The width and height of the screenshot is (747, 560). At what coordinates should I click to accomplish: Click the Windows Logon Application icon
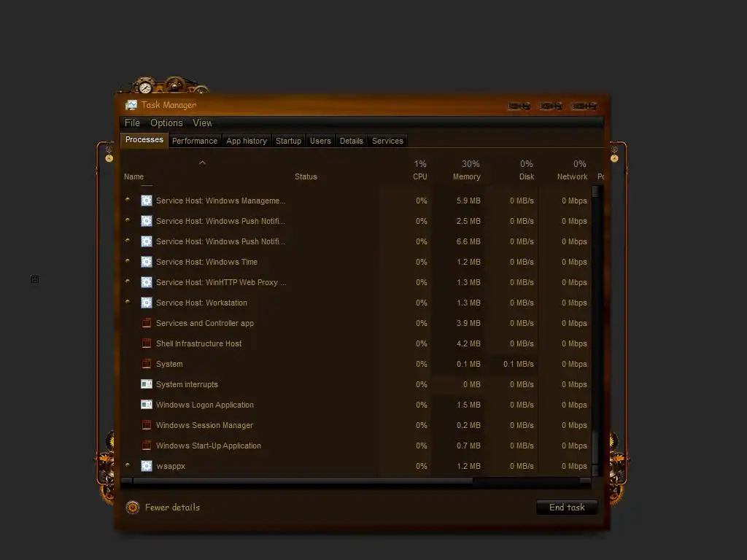pyautogui.click(x=146, y=404)
